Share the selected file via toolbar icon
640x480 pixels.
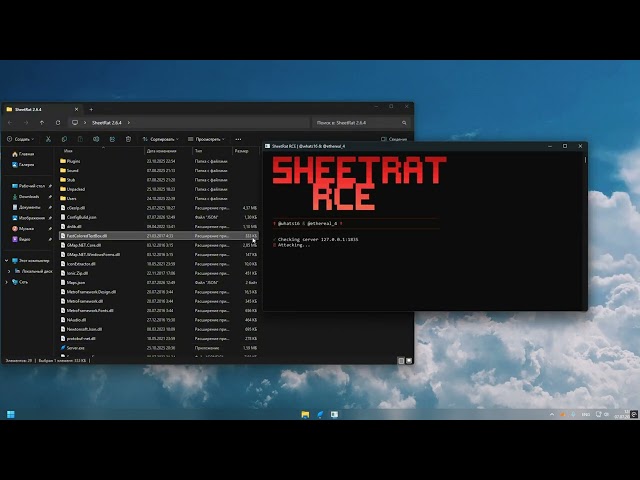point(112,139)
